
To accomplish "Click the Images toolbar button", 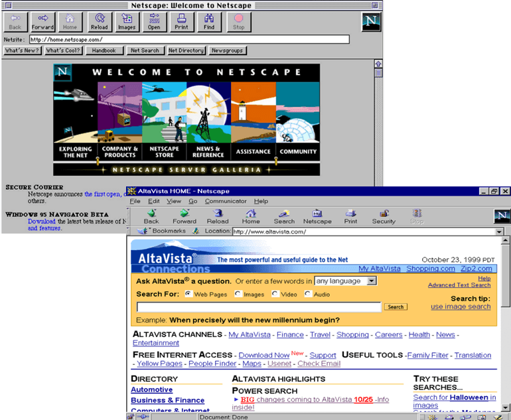I will tap(127, 22).
